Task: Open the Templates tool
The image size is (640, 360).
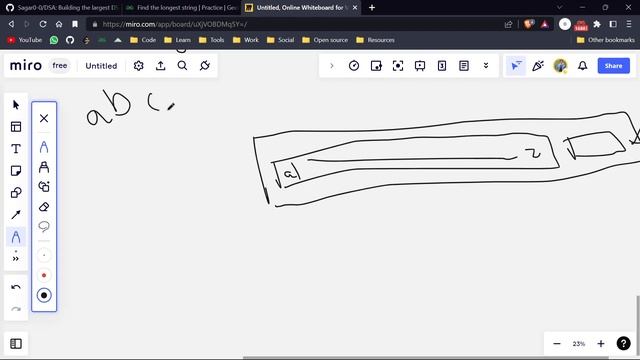Action: pyautogui.click(x=16, y=127)
